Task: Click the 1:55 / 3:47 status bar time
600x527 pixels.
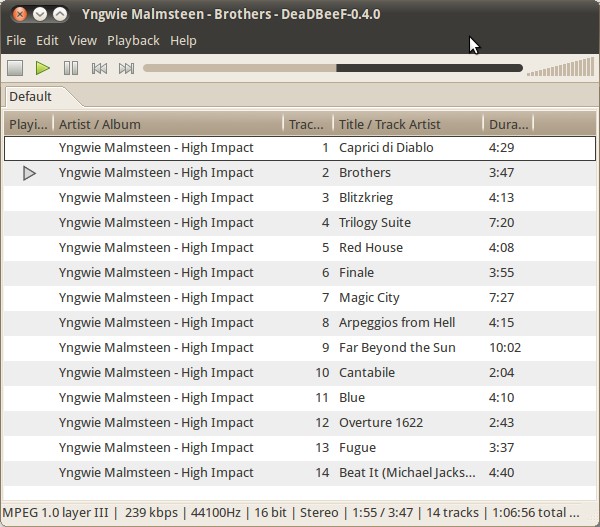Action: click(x=382, y=512)
